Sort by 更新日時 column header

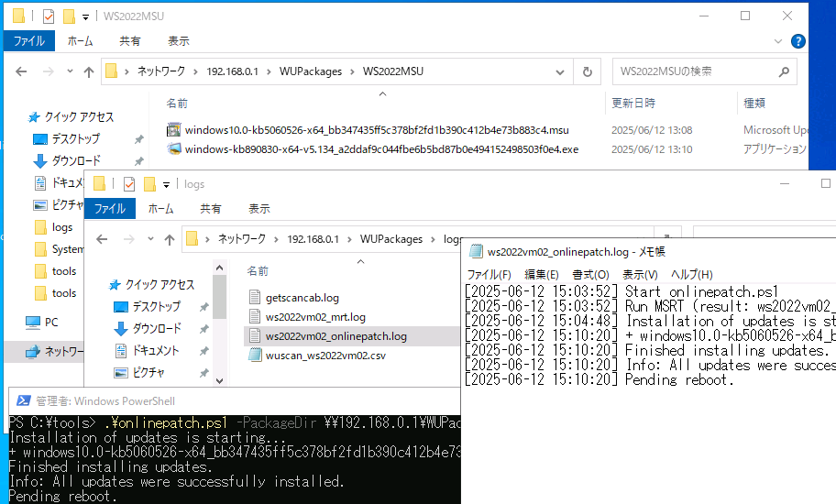click(x=632, y=103)
